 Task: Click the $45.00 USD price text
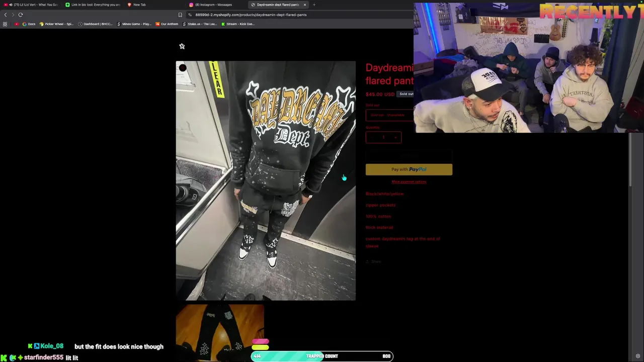380,95
